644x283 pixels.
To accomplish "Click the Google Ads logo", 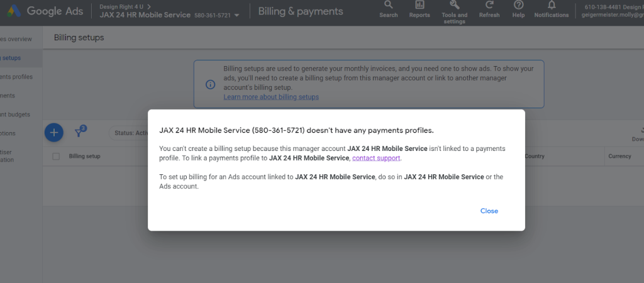I will tap(45, 11).
